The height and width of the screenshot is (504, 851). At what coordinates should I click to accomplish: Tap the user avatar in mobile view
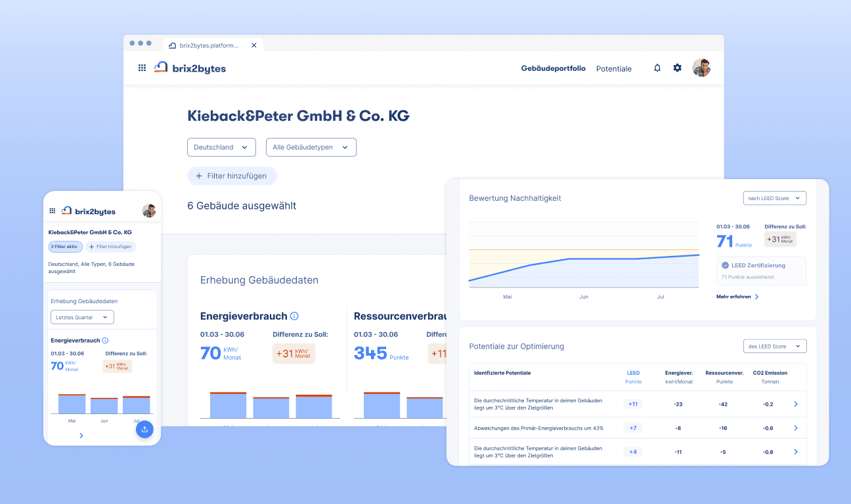coord(149,211)
